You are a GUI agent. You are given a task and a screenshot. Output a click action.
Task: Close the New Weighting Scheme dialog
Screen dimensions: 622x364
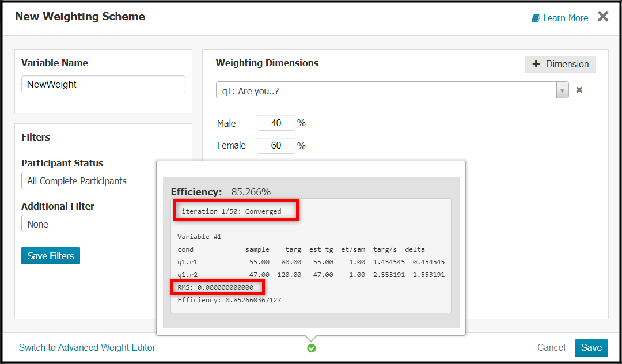(603, 17)
